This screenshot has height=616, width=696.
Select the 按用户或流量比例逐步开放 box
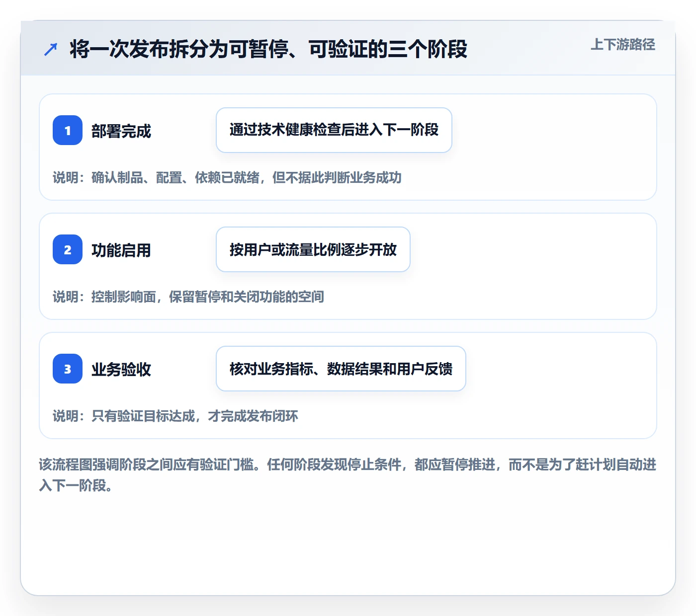coord(313,249)
